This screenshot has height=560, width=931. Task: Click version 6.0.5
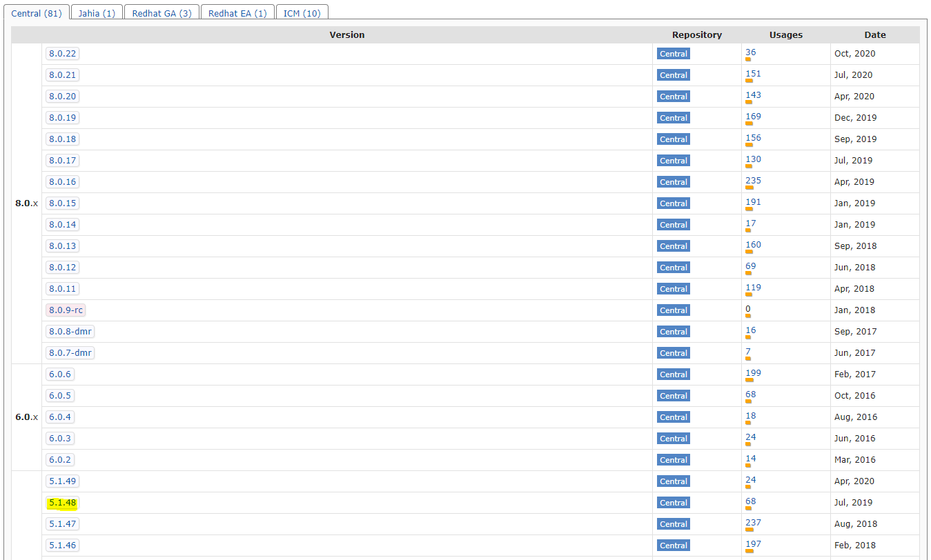pyautogui.click(x=59, y=396)
